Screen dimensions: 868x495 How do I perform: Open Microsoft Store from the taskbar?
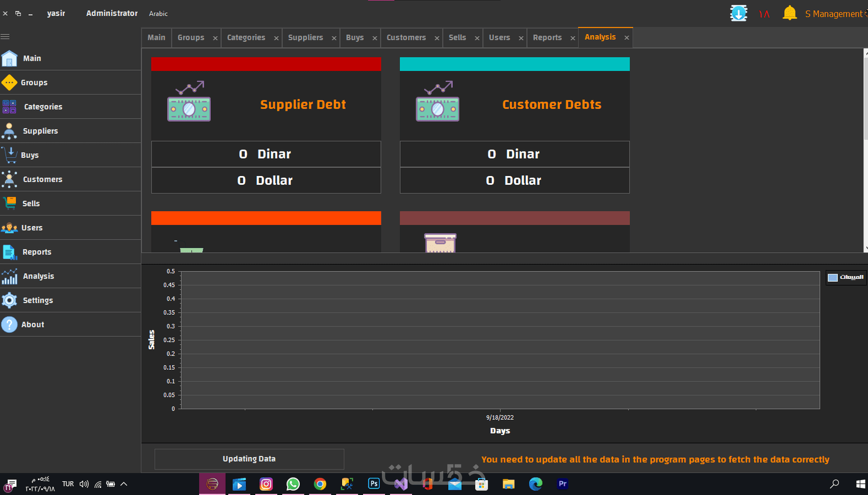coord(481,484)
